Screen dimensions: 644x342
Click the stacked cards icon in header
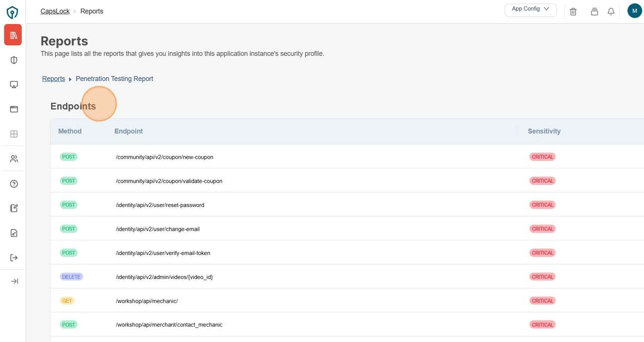pos(594,11)
